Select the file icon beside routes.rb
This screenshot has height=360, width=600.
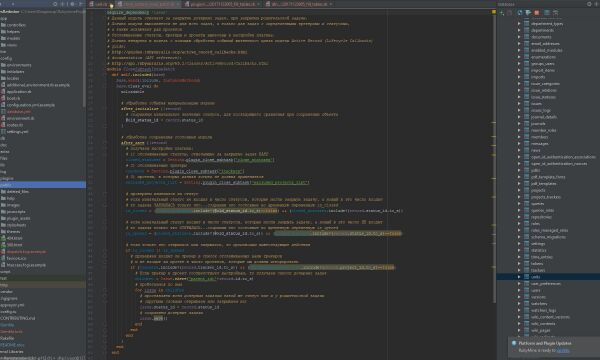(x=3, y=125)
